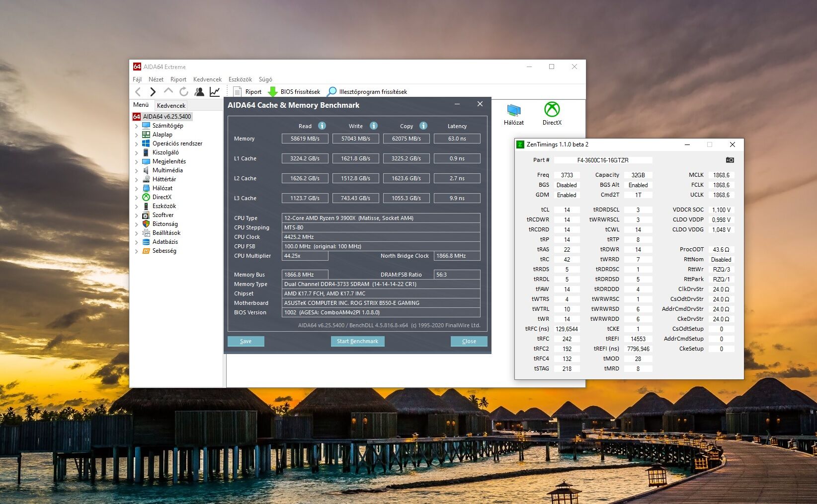Expand the Alaplap tree node chevron
This screenshot has height=504, width=817.
pos(137,135)
